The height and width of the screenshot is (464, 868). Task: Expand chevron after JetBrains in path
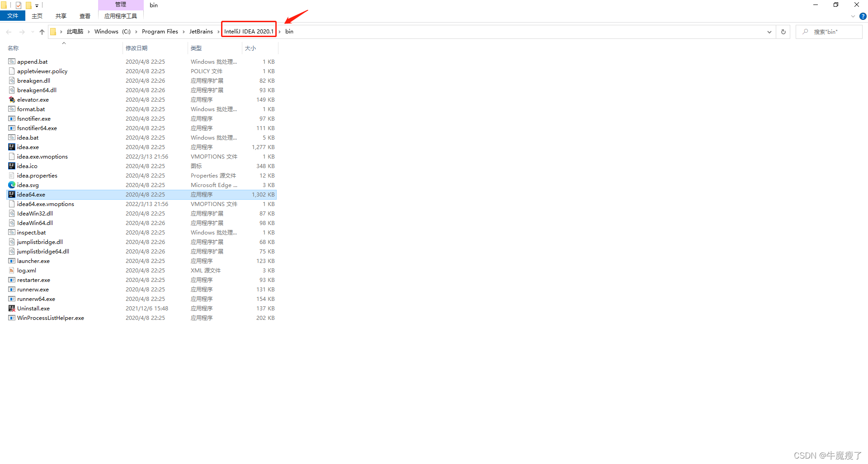click(x=218, y=32)
